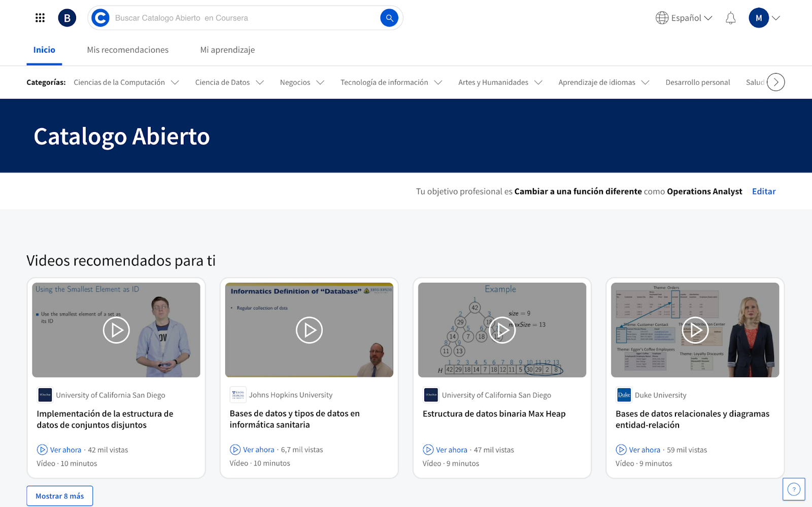Open the Desarrollo personal category
Screen dimensions: 812x507
[x=697, y=82]
